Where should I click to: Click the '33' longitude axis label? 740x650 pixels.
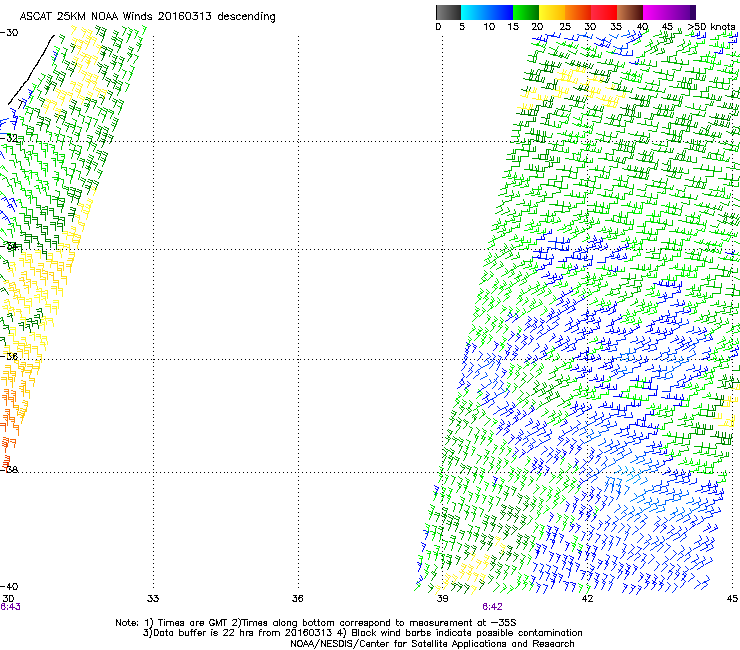point(153,599)
